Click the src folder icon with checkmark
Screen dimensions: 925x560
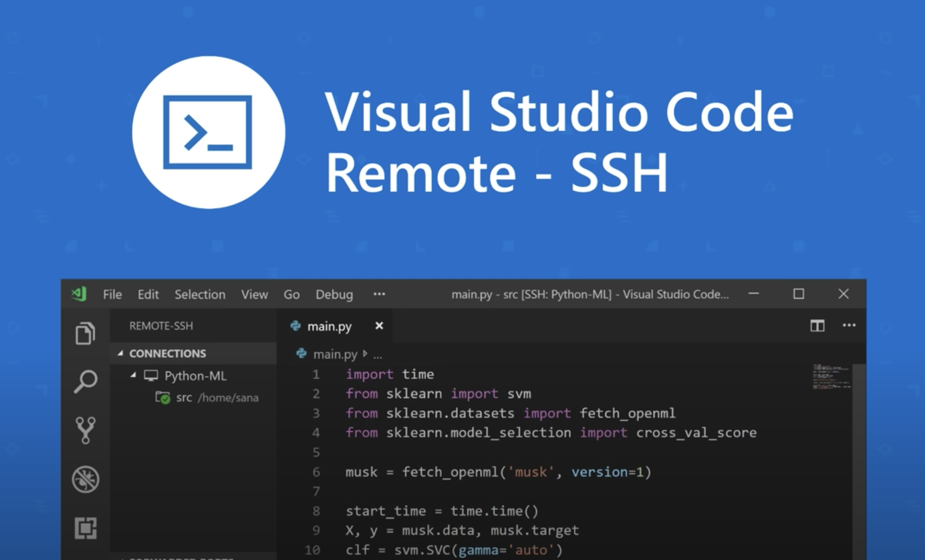click(162, 398)
